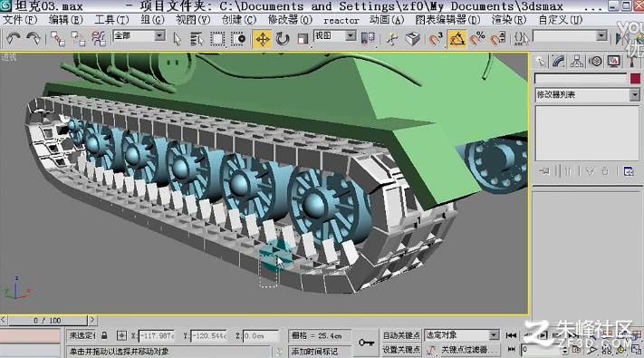
Task: Open the 修改器(O) menu
Action: pyautogui.click(x=290, y=20)
